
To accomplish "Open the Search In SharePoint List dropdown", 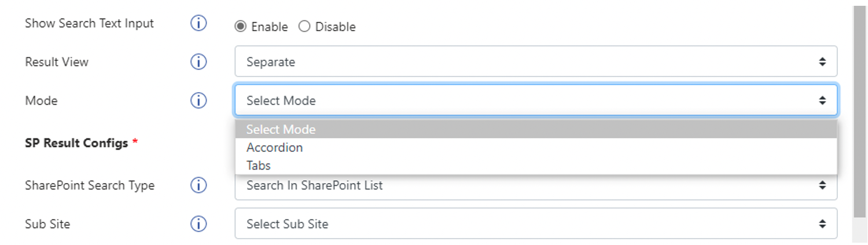I will 536,185.
